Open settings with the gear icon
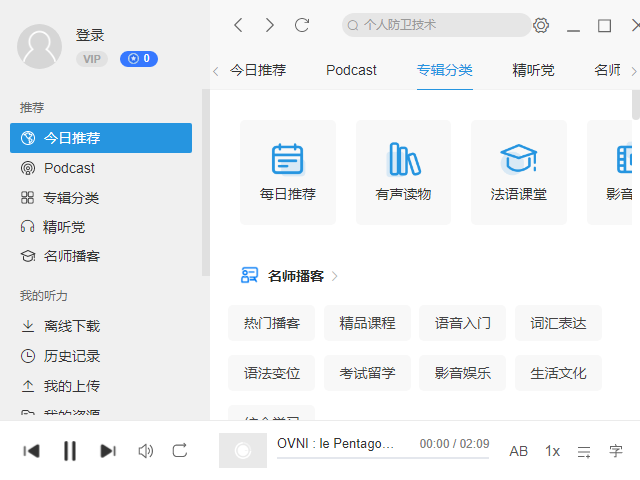Viewport: 640px width, 480px height. [x=541, y=26]
